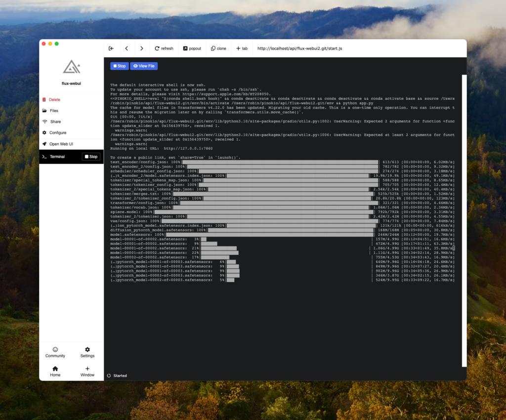Click the support.apple.com link text
The width and height of the screenshot is (506, 420).
pos(226,94)
